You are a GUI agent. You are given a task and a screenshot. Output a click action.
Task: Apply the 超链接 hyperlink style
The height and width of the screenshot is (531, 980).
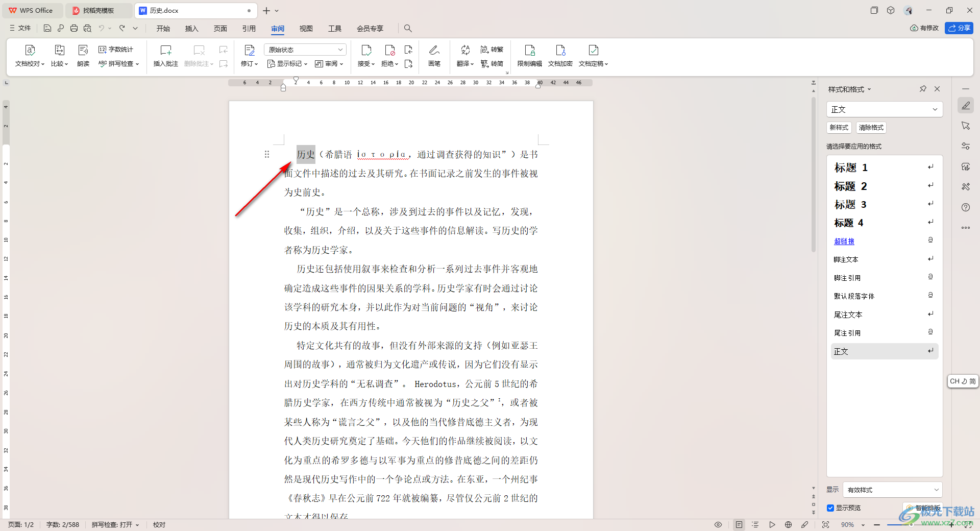(x=884, y=241)
